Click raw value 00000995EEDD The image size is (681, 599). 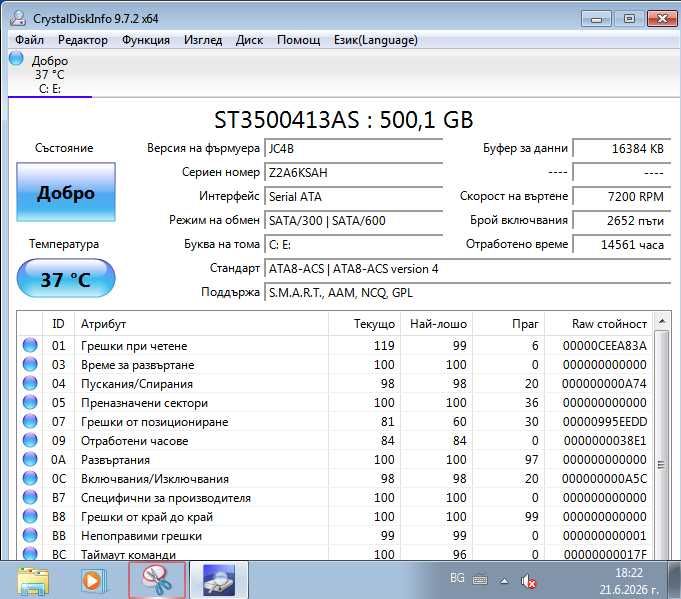click(605, 422)
